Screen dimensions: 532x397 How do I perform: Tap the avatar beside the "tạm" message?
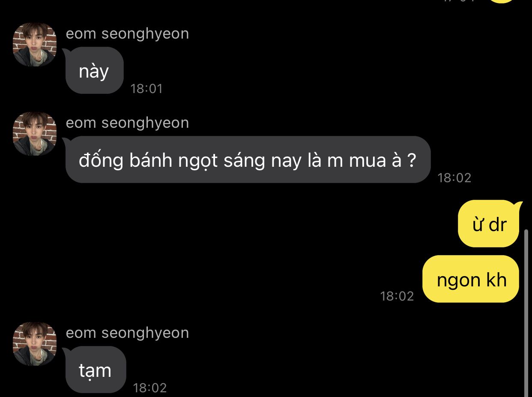click(x=35, y=344)
